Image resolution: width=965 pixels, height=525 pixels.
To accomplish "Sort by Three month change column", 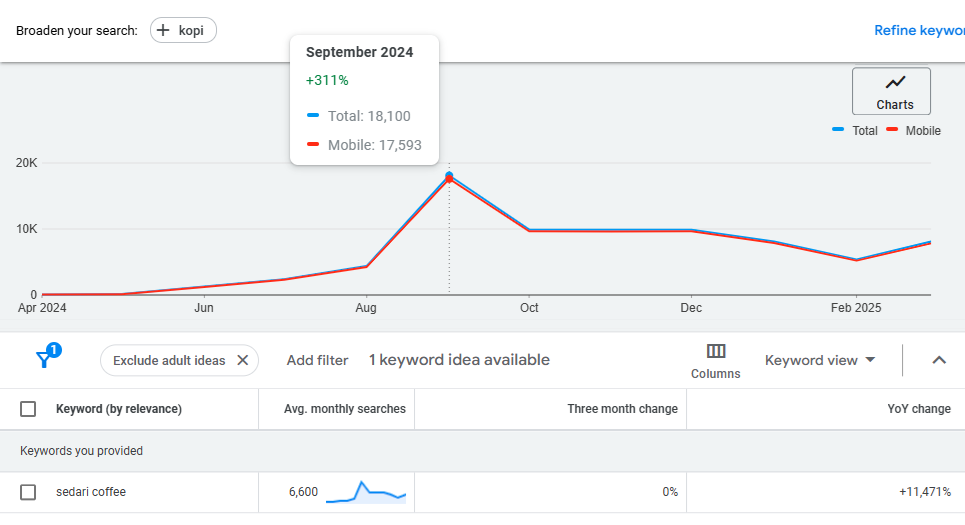I will coord(622,409).
